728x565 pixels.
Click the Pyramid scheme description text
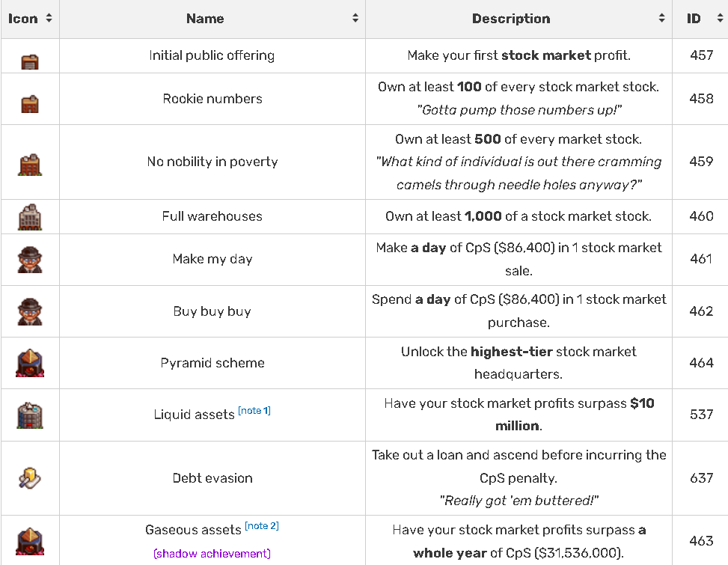[x=518, y=362]
